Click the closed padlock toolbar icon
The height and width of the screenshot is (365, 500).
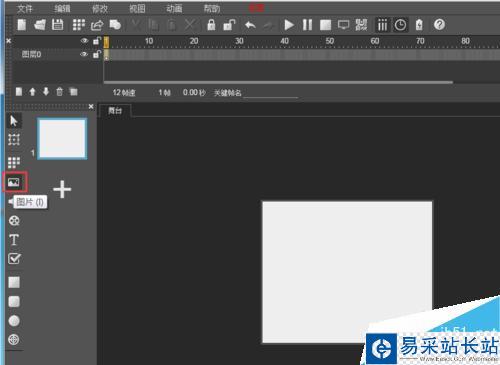coord(211,25)
